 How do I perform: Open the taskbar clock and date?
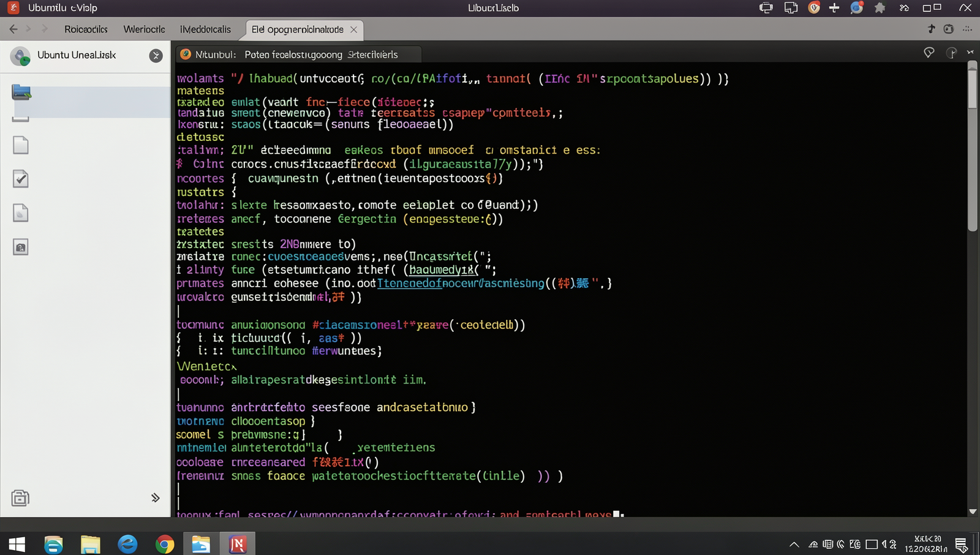point(926,544)
